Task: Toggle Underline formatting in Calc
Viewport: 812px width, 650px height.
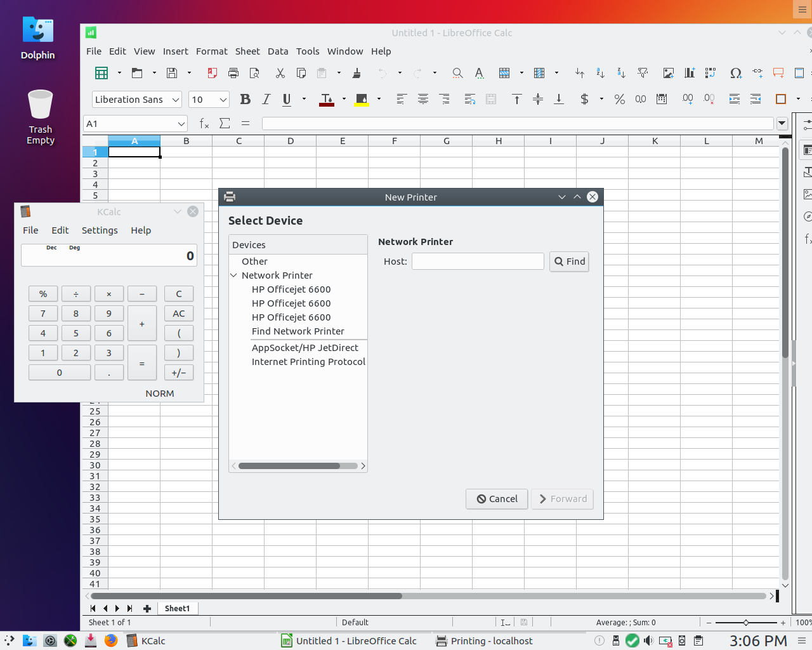Action: (287, 99)
